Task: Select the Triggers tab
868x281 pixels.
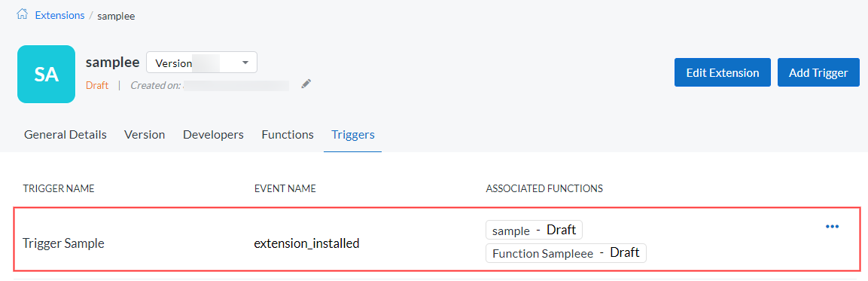Action: click(352, 135)
